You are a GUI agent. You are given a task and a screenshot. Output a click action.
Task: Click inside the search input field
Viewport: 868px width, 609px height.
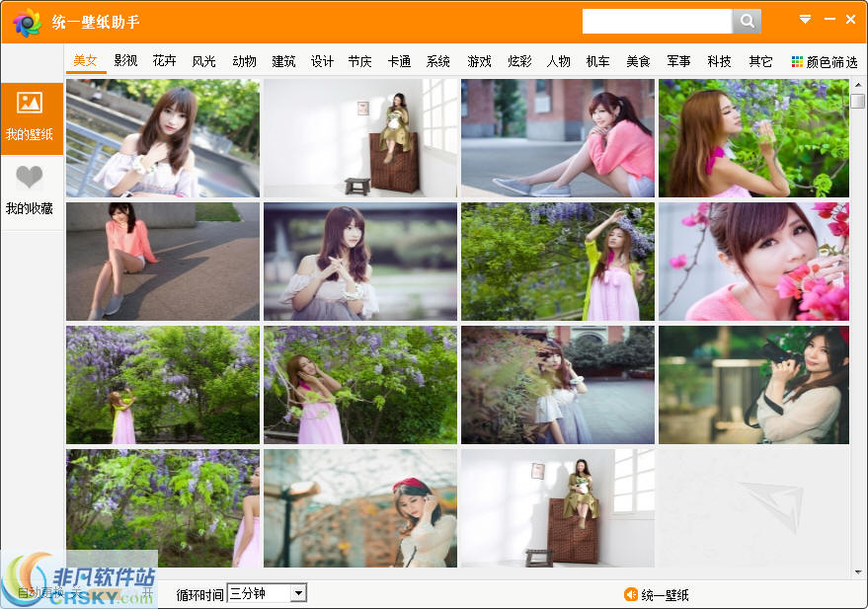[x=657, y=20]
